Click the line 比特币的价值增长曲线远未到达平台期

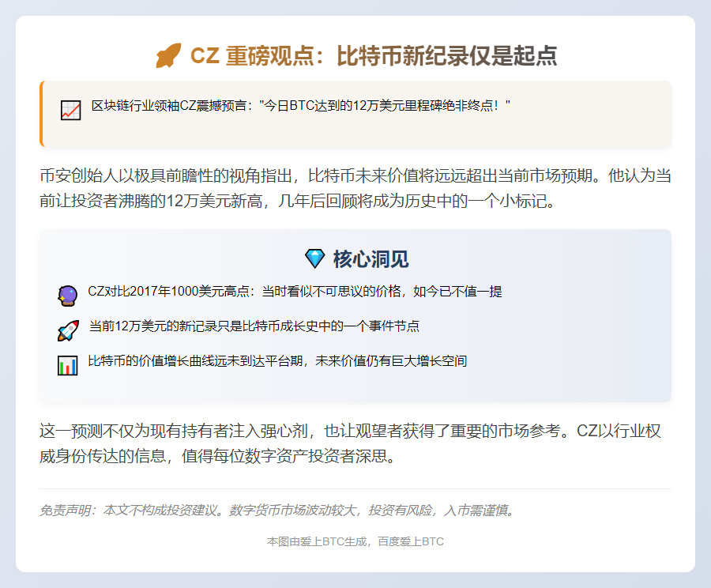(x=277, y=361)
